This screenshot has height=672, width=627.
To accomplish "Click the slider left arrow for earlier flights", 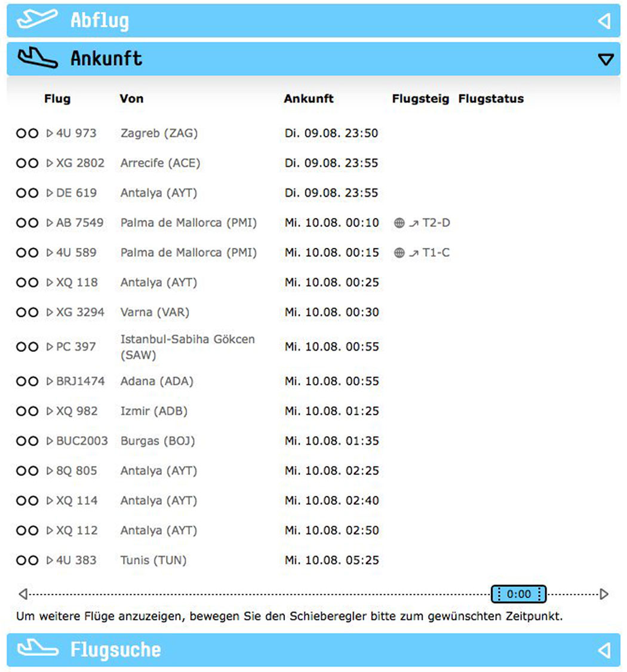I will 23,594.
